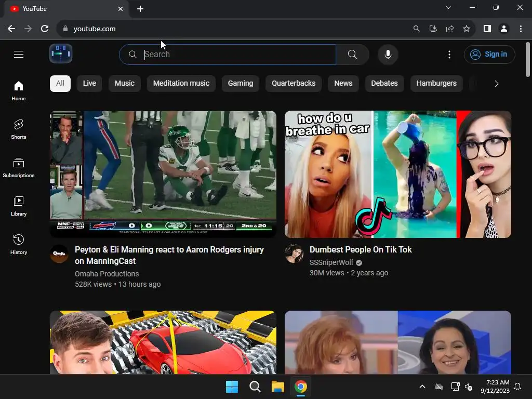The height and width of the screenshot is (399, 532).
Task: Open Chrome three-dot menu
Action: pos(521,29)
